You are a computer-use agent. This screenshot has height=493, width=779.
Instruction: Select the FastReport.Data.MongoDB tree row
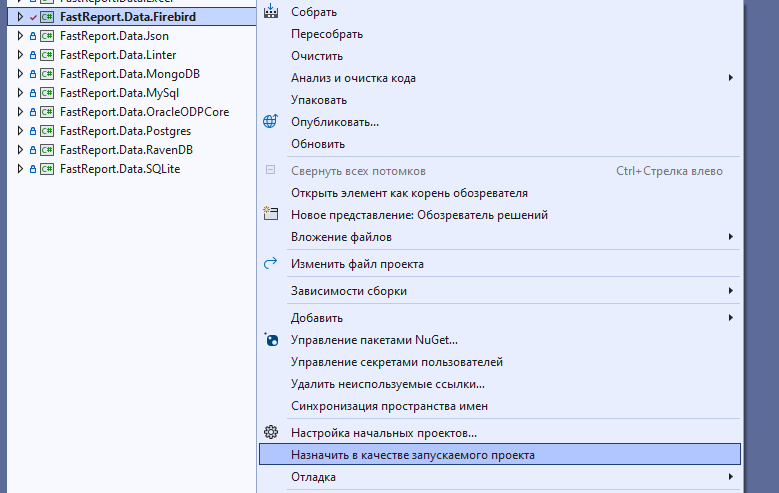tap(132, 74)
